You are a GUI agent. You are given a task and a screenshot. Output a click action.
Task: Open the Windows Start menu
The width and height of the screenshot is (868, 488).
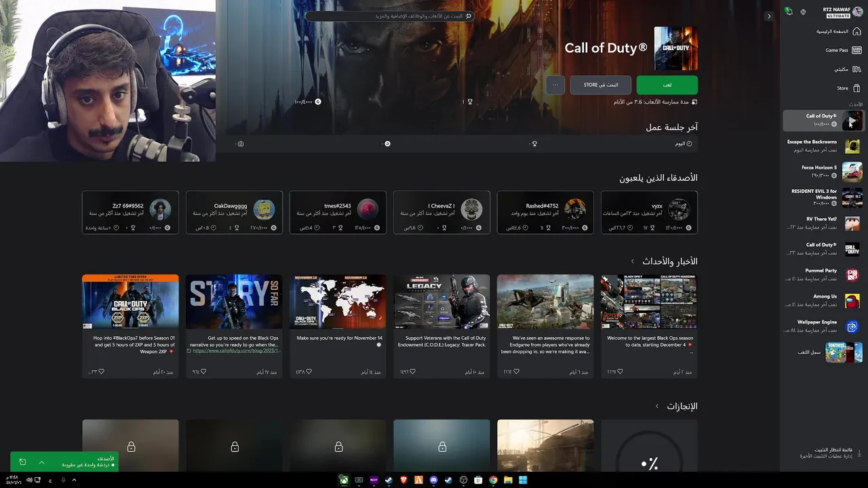click(x=523, y=480)
